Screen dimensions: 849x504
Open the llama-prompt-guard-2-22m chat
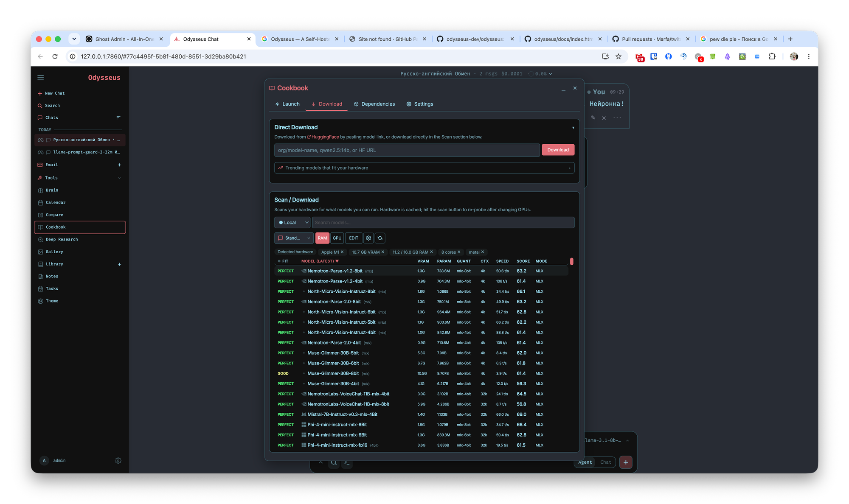pos(80,152)
